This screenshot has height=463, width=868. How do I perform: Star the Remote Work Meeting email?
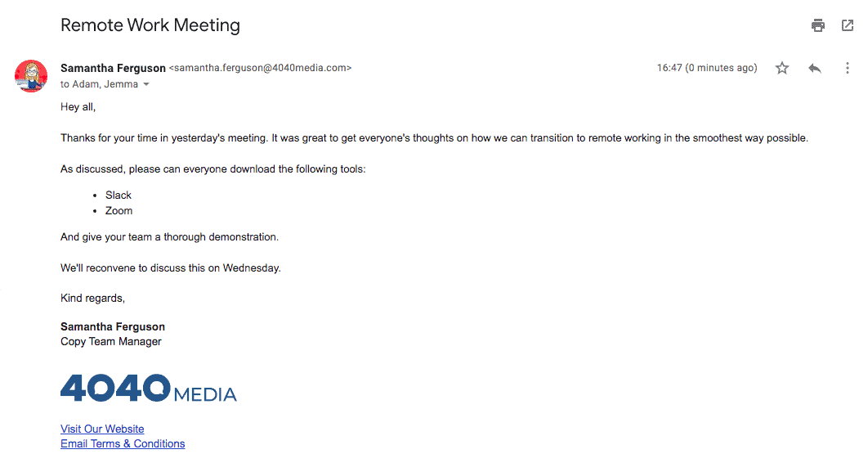coord(782,68)
